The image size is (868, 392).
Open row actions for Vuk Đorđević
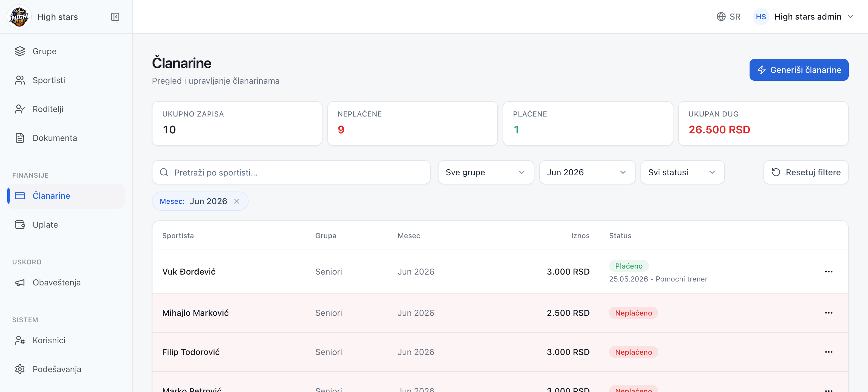click(x=829, y=272)
